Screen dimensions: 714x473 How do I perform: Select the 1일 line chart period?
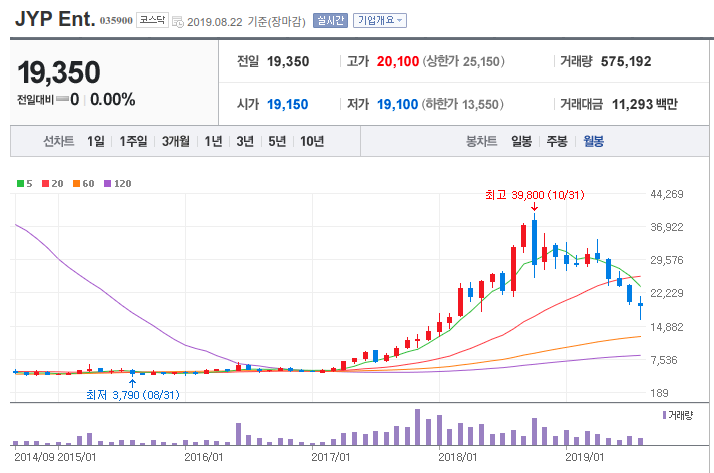tap(96, 142)
